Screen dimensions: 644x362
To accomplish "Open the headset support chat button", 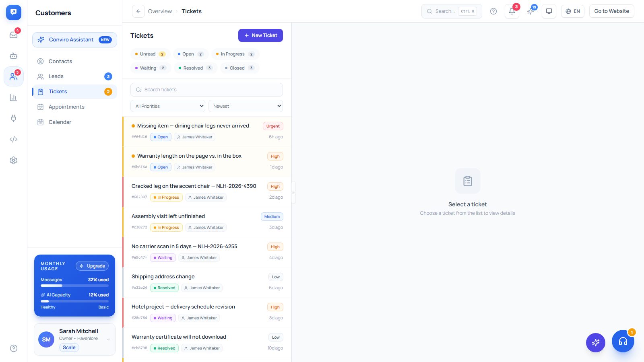I will pos(623,341).
